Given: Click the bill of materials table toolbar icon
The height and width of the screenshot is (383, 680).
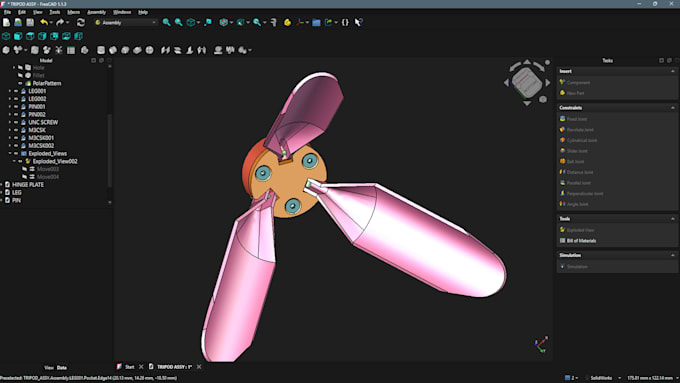Looking at the screenshot, I should click(71, 50).
